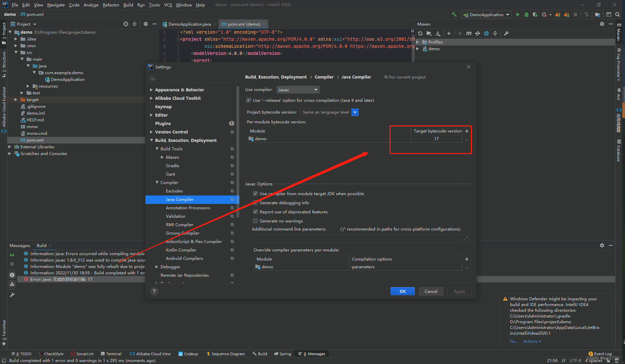
Task: Toggle Generate debugging info checkbox
Action: (255, 203)
